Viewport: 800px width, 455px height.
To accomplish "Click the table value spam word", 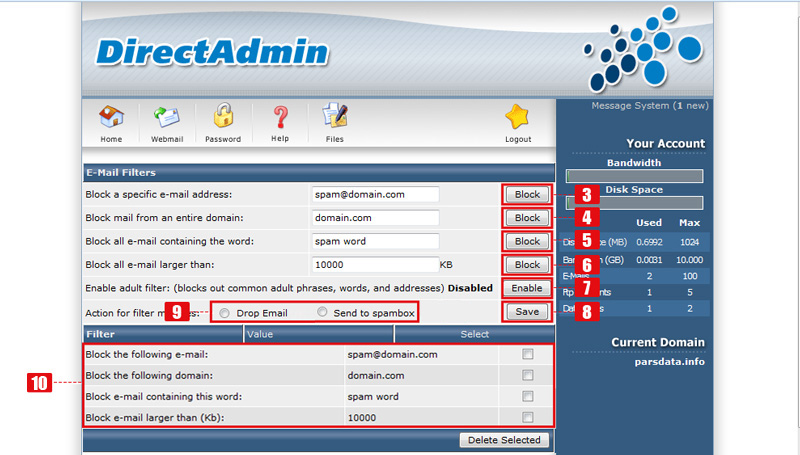I will tap(373, 396).
